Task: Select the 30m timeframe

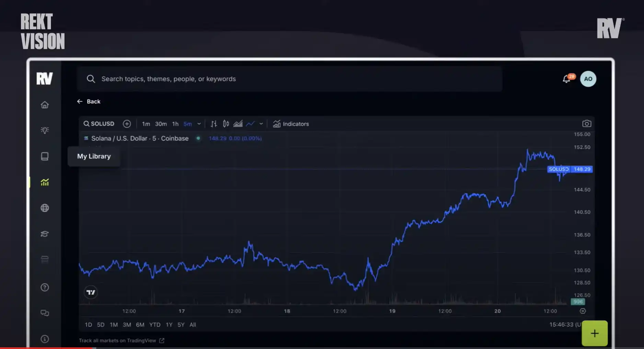Action: 161,124
